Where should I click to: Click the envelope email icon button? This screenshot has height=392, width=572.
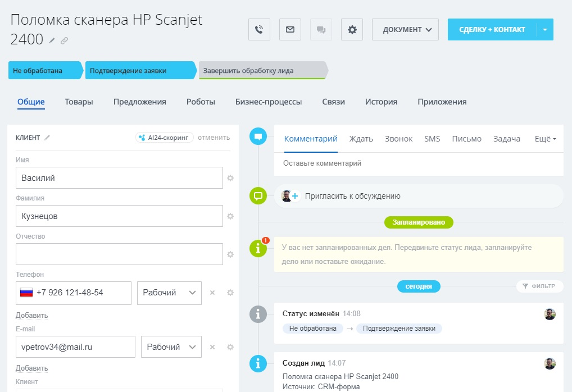click(x=290, y=30)
